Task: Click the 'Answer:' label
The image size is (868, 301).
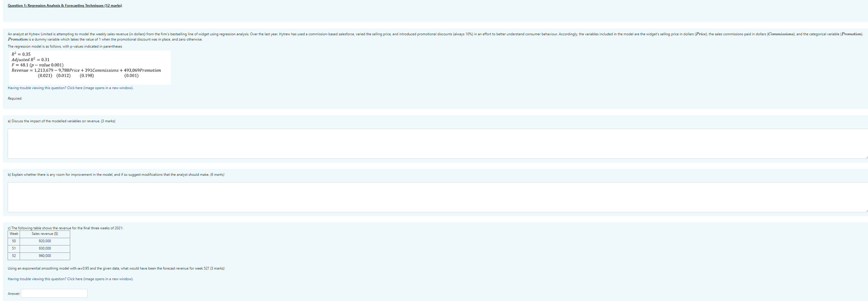Action: point(14,294)
